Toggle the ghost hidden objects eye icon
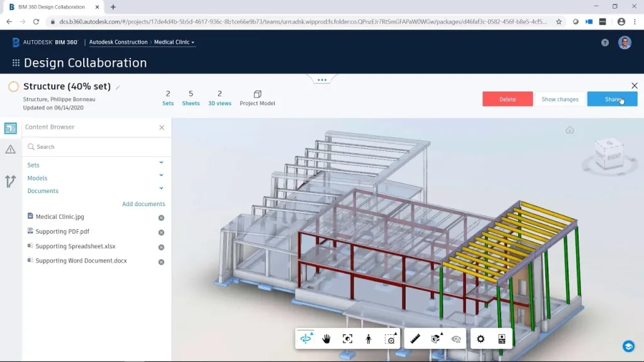Viewport: 644px width, 362px height. (x=457, y=339)
